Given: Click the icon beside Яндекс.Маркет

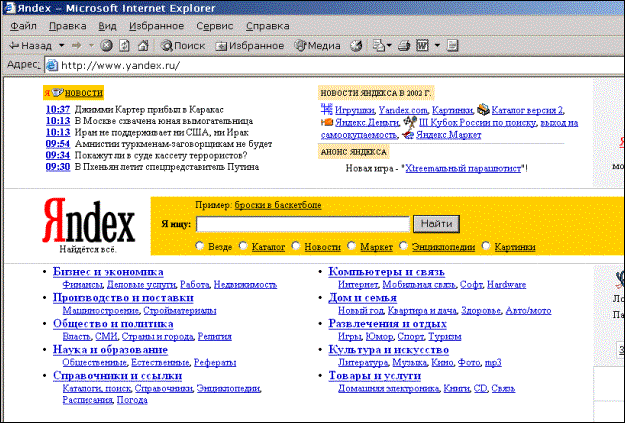Looking at the screenshot, I should tap(408, 135).
